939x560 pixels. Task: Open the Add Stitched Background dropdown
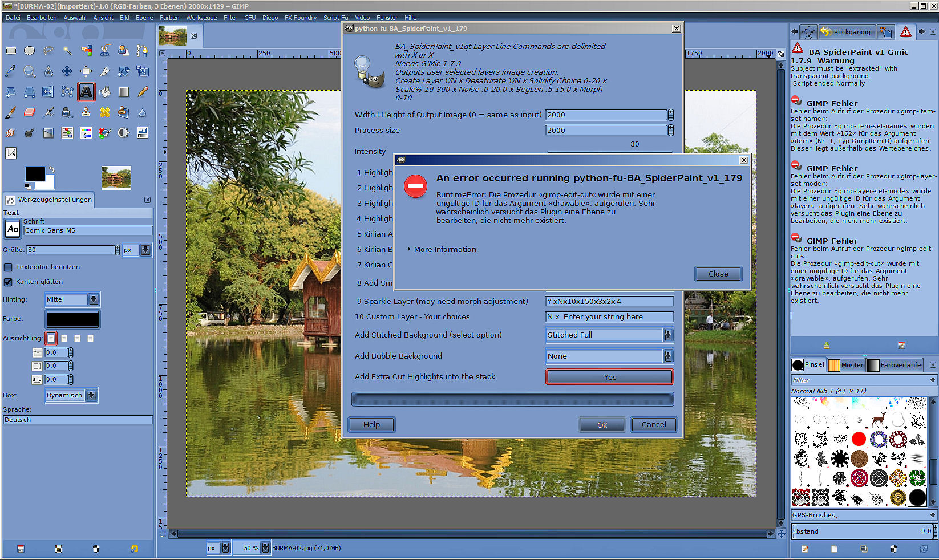pyautogui.click(x=610, y=335)
